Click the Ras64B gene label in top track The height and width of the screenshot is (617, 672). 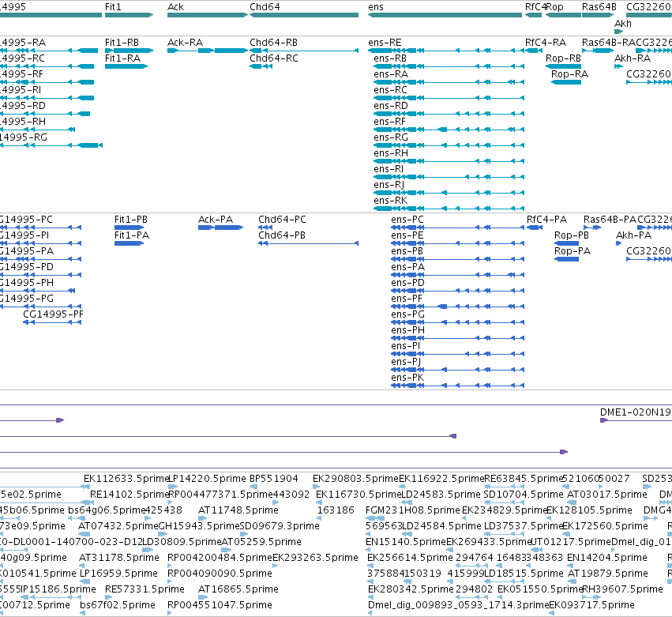[599, 7]
